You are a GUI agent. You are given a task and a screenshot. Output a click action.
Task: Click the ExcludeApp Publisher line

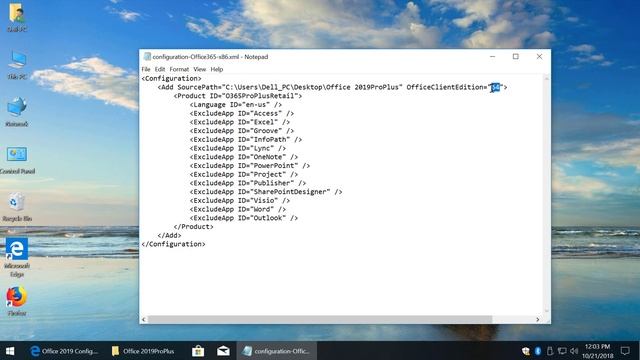click(x=248, y=183)
